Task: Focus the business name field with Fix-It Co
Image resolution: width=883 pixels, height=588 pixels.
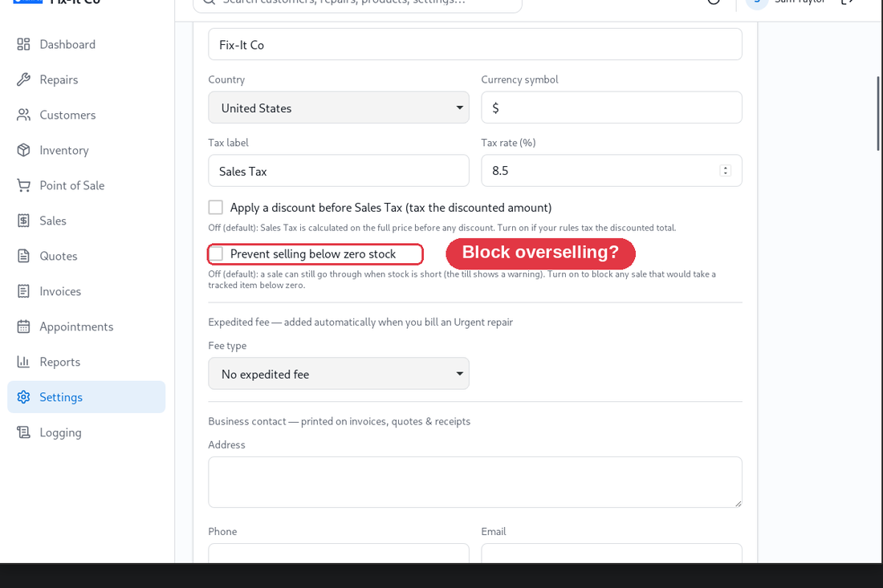Action: pos(474,44)
